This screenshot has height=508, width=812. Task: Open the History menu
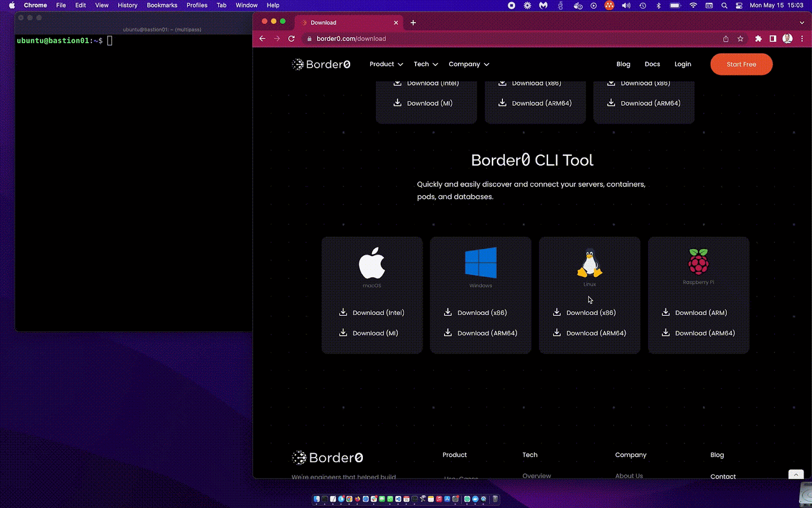tap(127, 6)
